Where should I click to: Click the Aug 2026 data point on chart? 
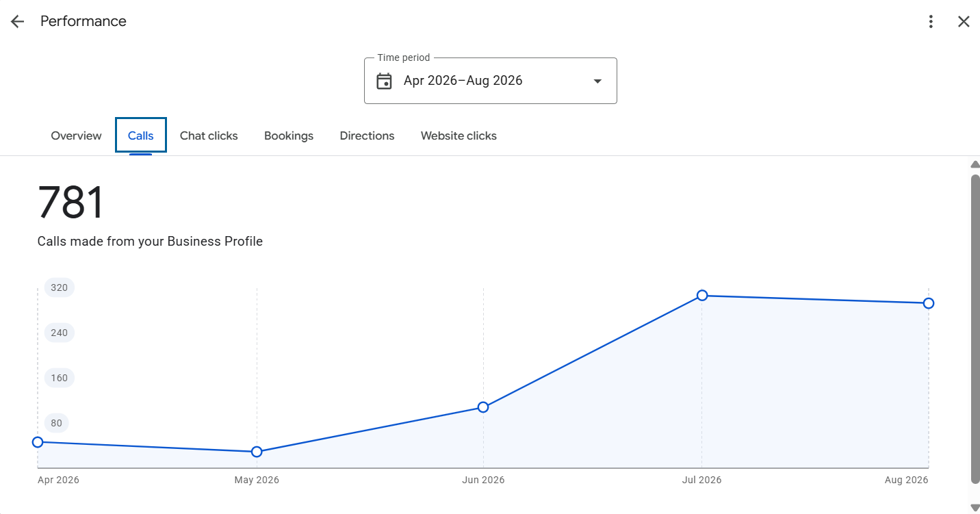929,303
